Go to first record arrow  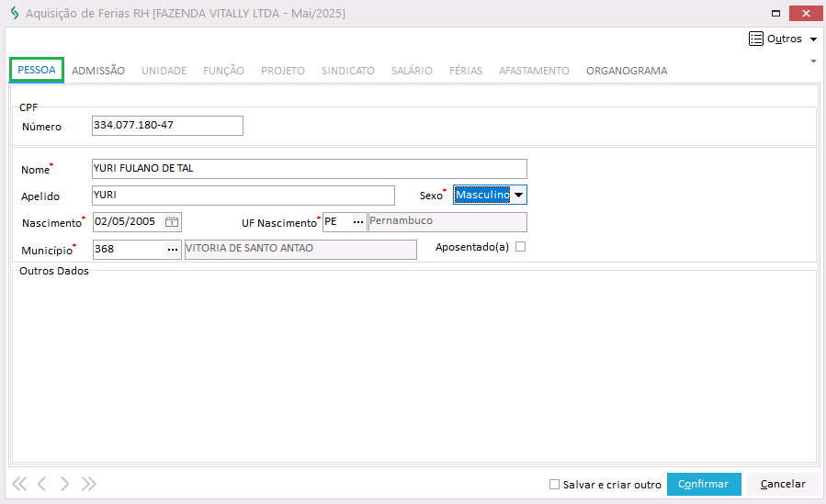19,484
